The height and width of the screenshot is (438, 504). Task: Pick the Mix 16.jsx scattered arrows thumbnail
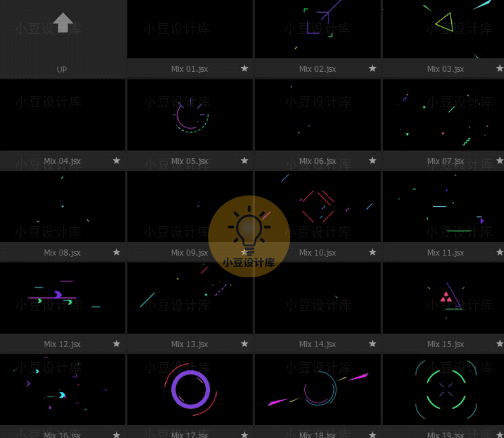[x=63, y=389]
